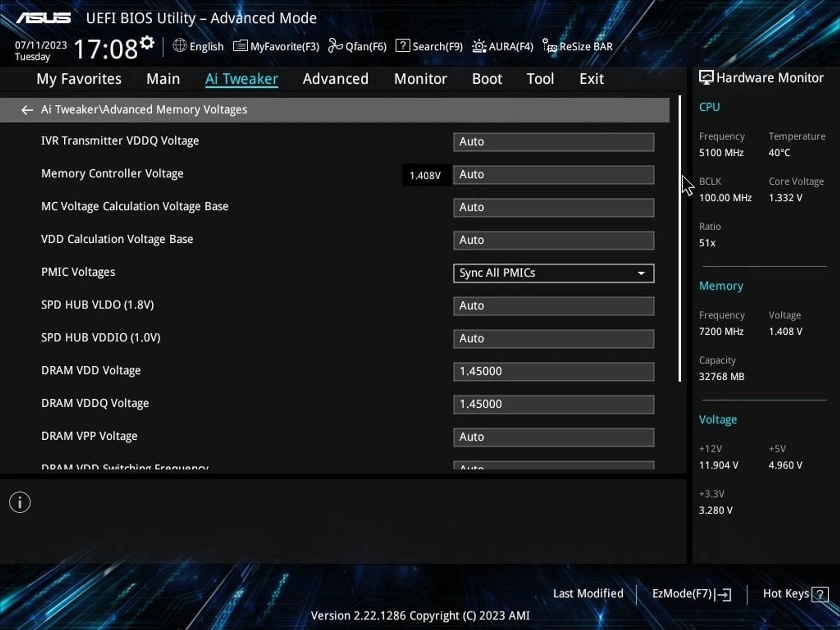Click the date 07/11/2023
This screenshot has height=630, width=840.
[41, 45]
